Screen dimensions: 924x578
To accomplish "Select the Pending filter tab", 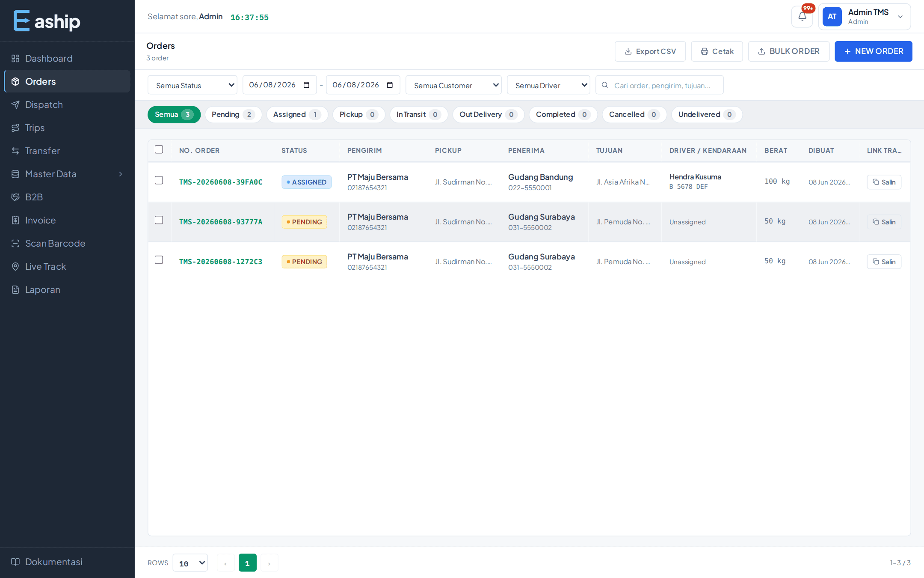I will click(233, 114).
